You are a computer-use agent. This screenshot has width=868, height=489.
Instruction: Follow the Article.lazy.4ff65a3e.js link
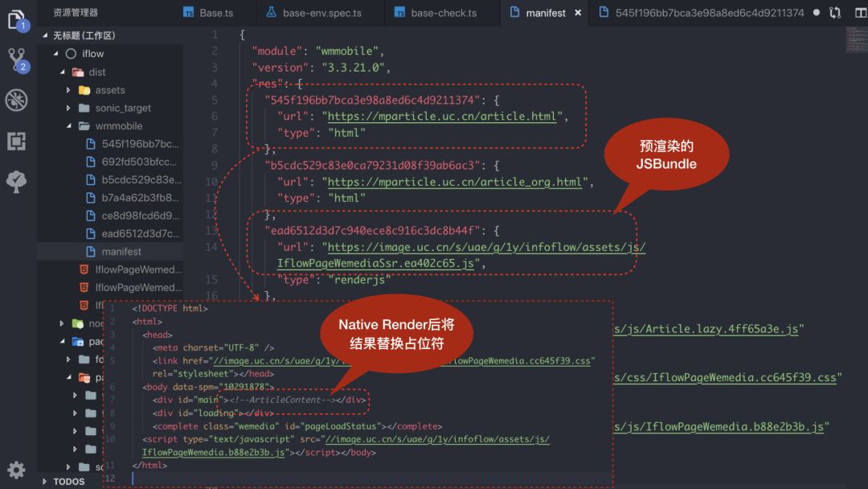[x=706, y=329]
